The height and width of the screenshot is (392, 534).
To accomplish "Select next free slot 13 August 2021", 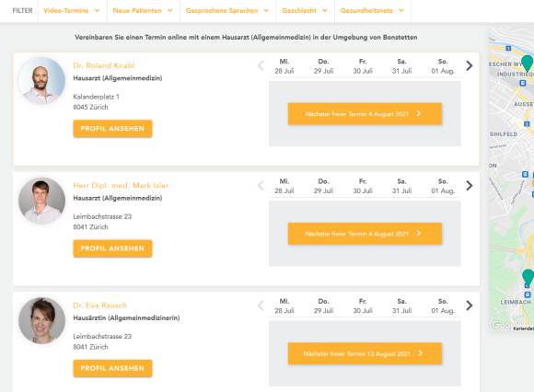I will tap(365, 353).
